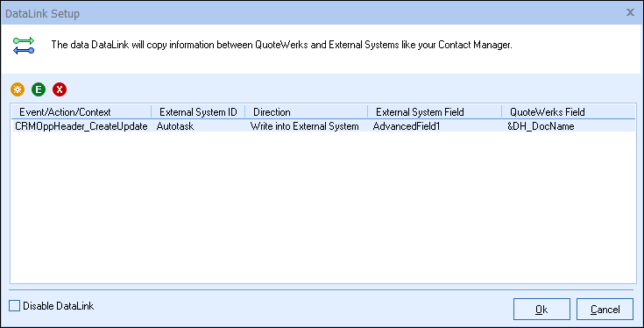Click the red Delete DataLink icon
644x328 pixels.
[60, 89]
